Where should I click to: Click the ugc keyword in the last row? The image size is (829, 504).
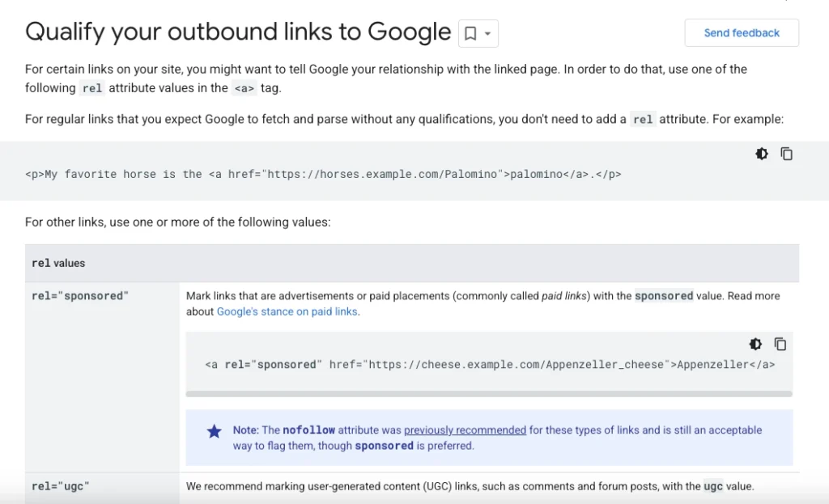(x=713, y=486)
